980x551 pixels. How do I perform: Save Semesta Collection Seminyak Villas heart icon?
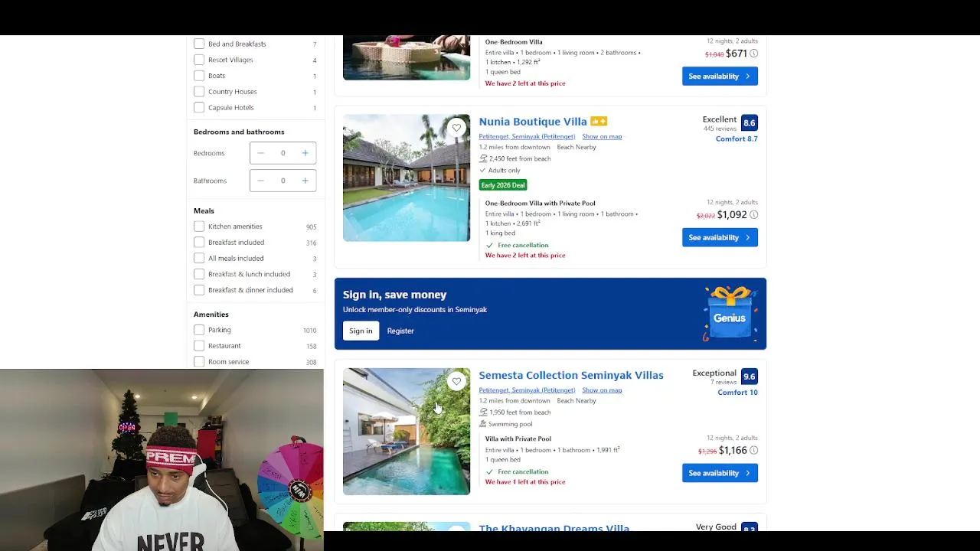click(x=456, y=381)
